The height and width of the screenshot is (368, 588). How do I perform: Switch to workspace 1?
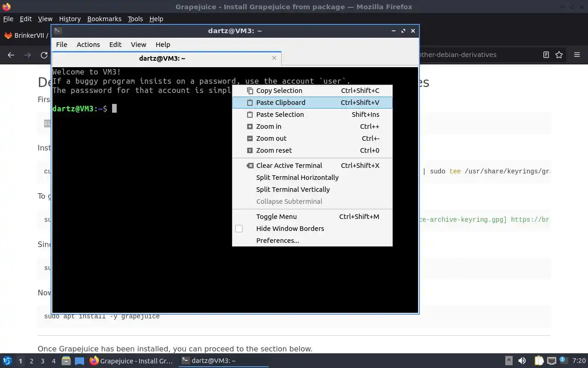pyautogui.click(x=20, y=361)
